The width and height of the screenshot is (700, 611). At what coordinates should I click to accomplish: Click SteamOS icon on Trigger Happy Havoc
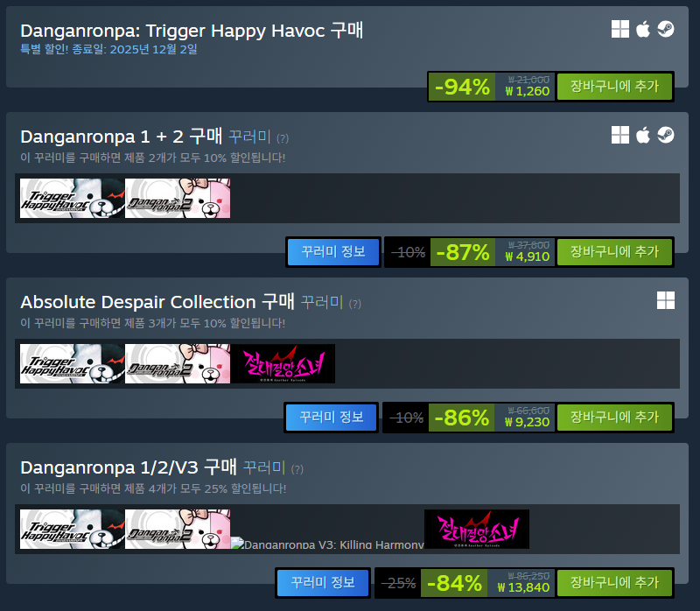666,30
